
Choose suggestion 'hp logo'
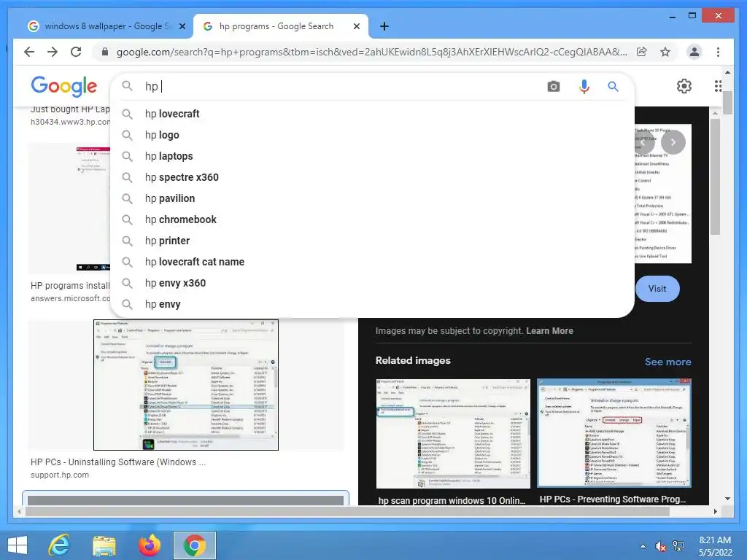coord(372,135)
